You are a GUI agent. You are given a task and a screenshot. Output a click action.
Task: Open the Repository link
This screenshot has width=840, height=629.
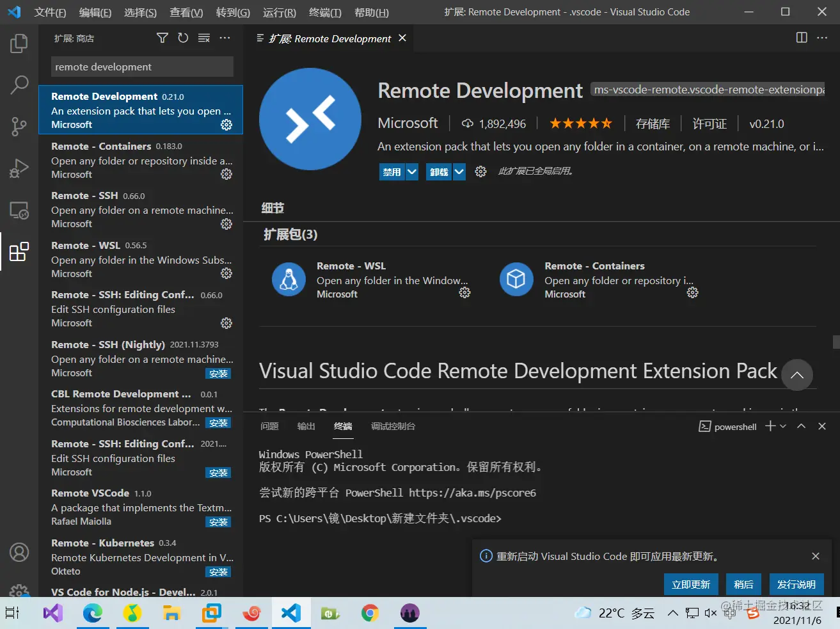coord(653,123)
